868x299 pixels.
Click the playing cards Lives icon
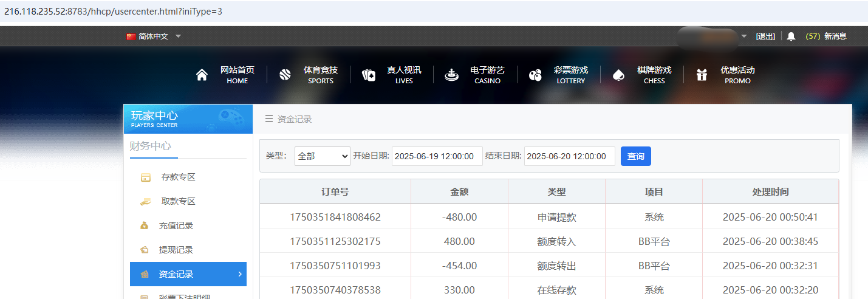pyautogui.click(x=369, y=75)
